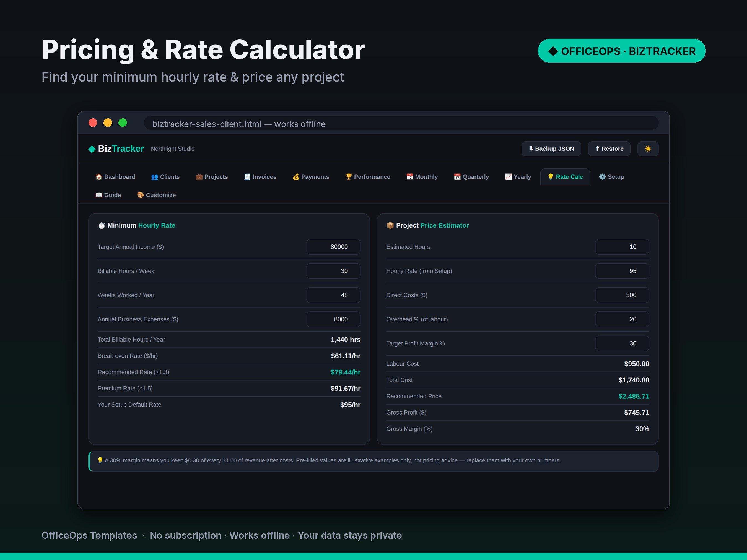Select the Rate Calc tab

click(x=565, y=177)
